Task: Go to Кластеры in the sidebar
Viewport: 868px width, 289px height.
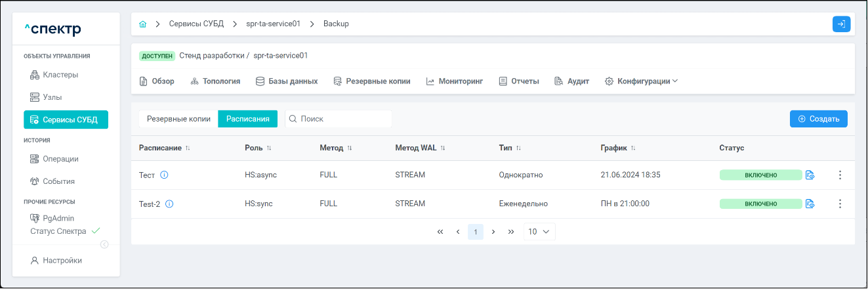Action: point(60,75)
